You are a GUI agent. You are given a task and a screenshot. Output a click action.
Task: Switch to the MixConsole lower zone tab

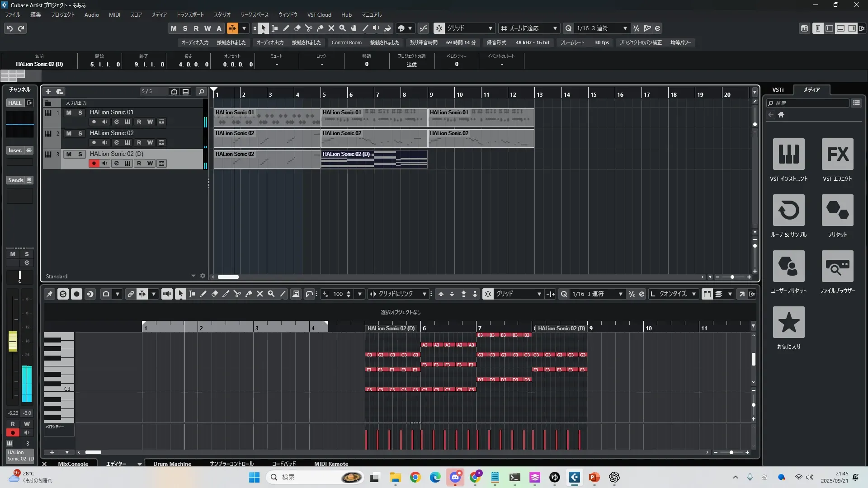(73, 464)
